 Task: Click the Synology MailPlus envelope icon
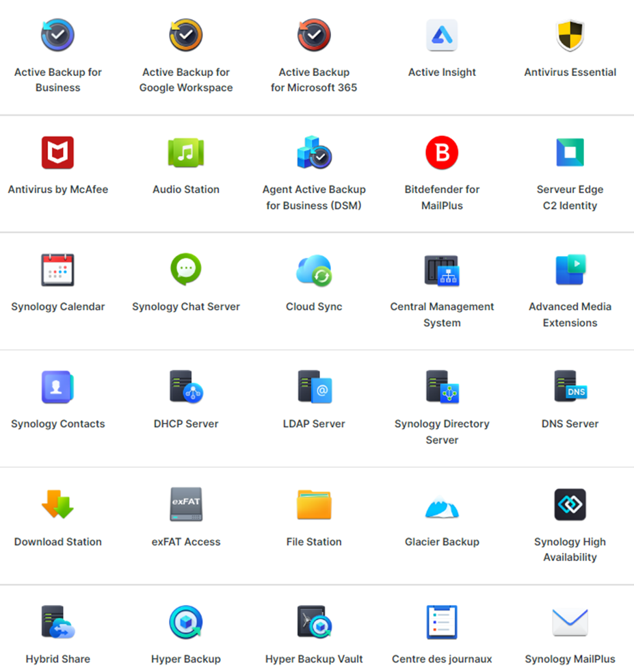pyautogui.click(x=570, y=622)
